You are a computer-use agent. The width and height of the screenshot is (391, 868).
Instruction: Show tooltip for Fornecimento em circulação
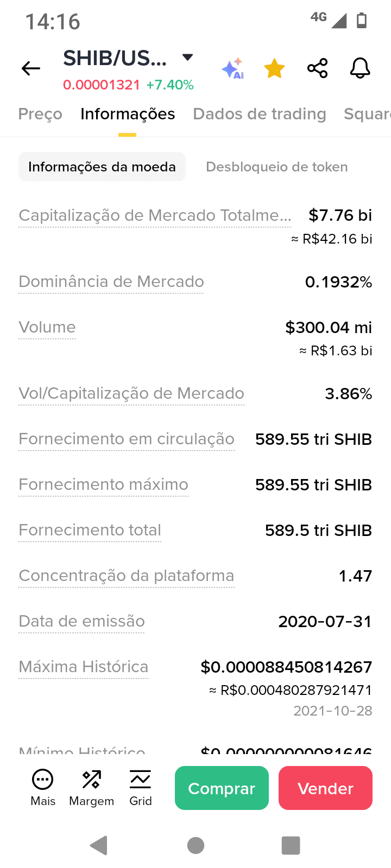pos(127,439)
